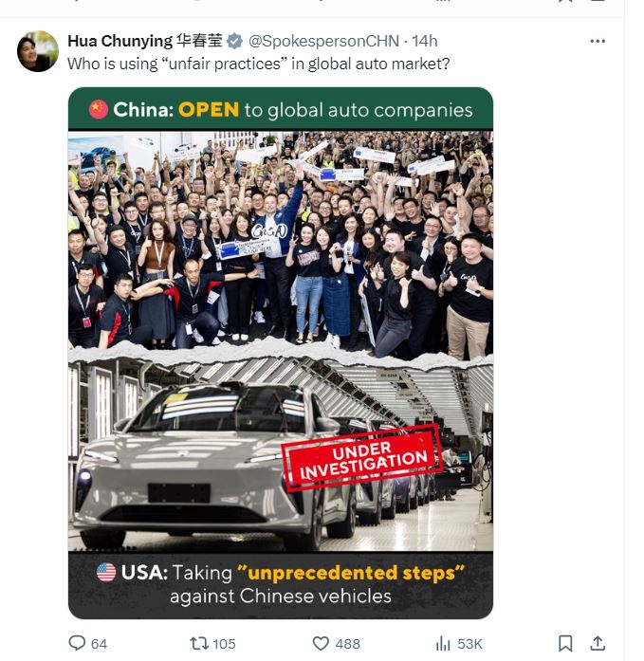The height and width of the screenshot is (661, 644).
Task: Click the reply speech bubble icon
Action: tap(77, 643)
